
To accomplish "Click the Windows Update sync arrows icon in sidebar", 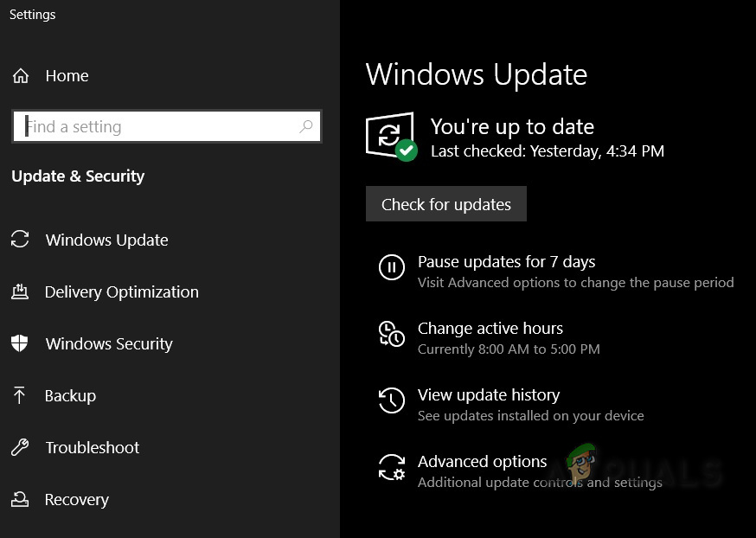I will [20, 239].
